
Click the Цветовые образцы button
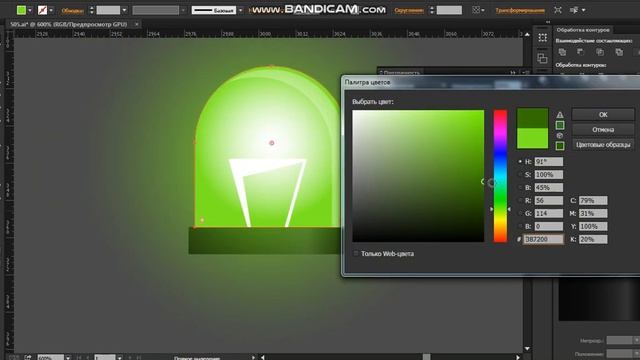point(603,144)
